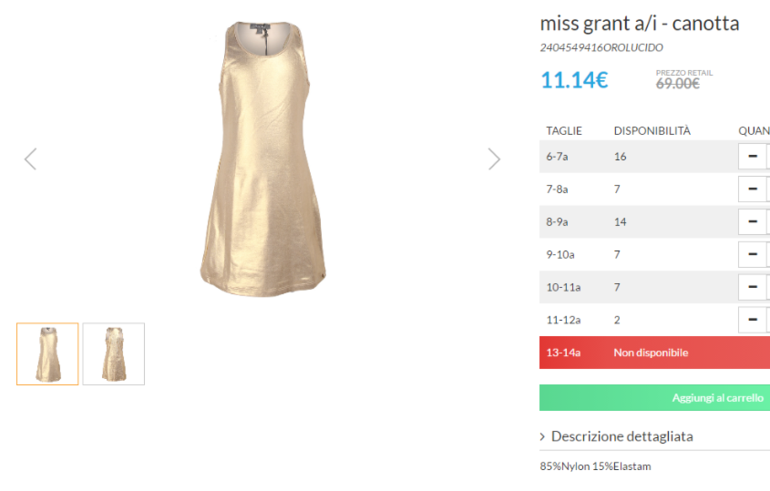Show the next product image
Screen dimensions: 770x491
click(494, 159)
